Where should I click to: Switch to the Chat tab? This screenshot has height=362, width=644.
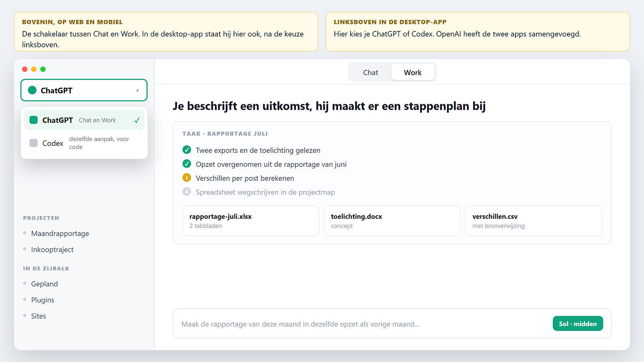pos(370,72)
